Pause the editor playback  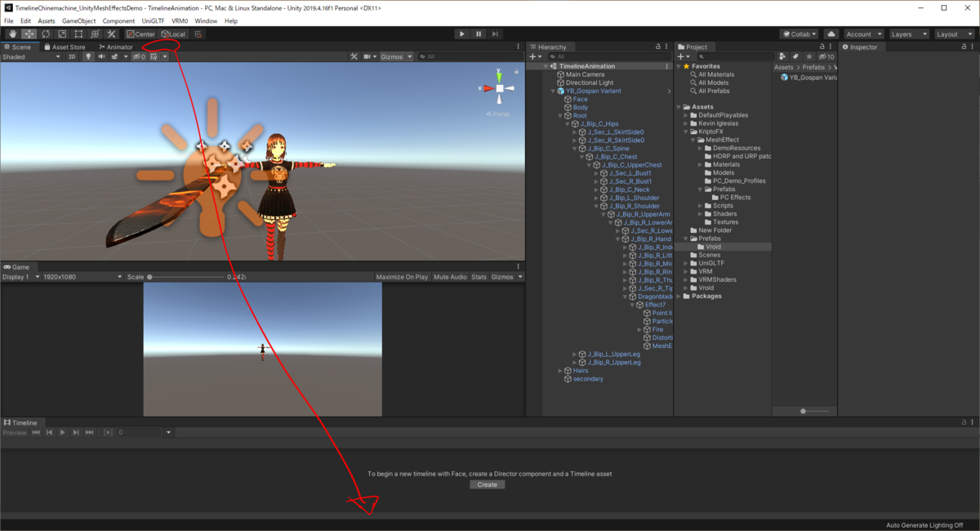[x=479, y=34]
